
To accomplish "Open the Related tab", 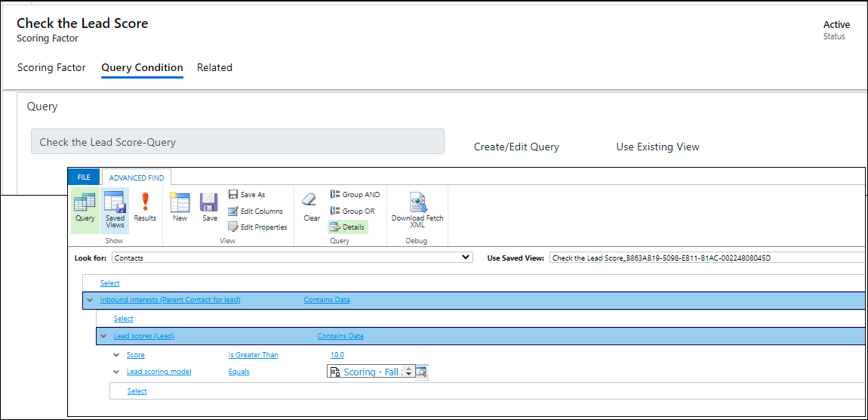I will point(214,67).
